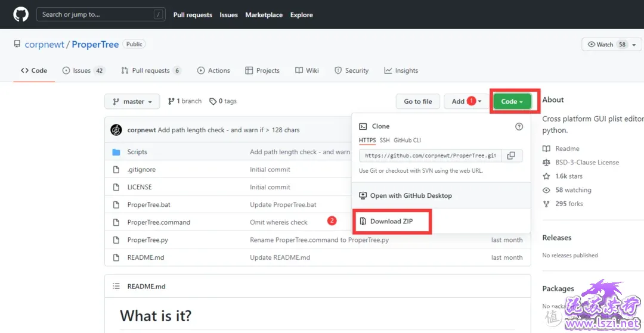Open the BSD-3-Clause License link
This screenshot has height=333, width=644.
587,163
